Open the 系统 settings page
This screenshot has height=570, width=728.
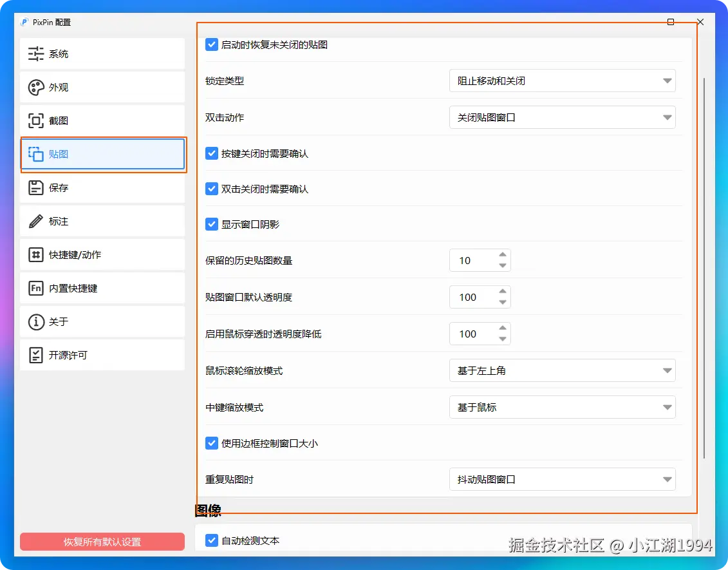[x=102, y=54]
